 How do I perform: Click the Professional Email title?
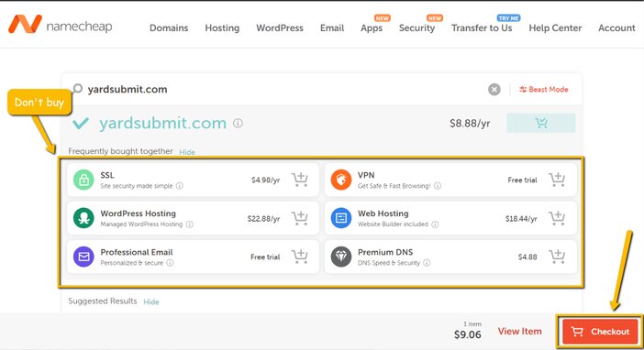pos(137,252)
